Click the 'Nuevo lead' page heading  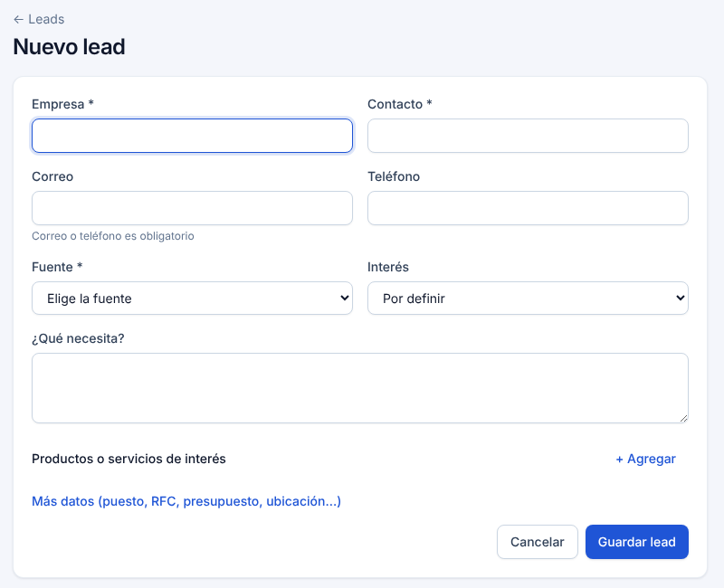pos(70,47)
